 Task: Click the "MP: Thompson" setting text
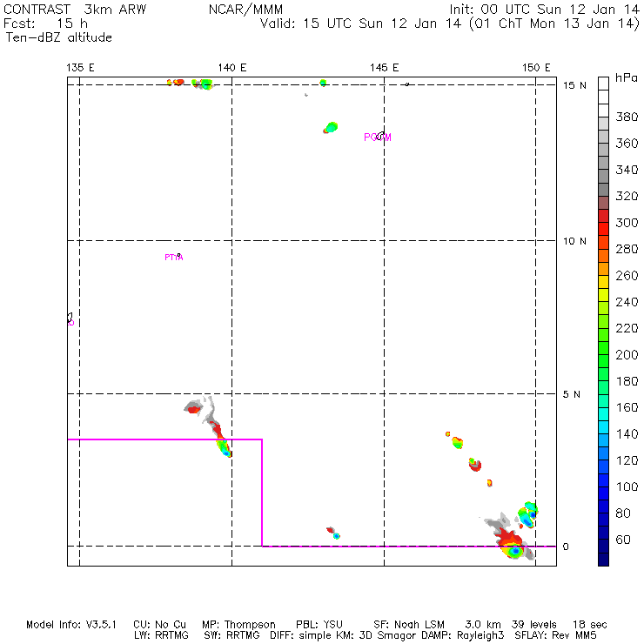coord(238,625)
